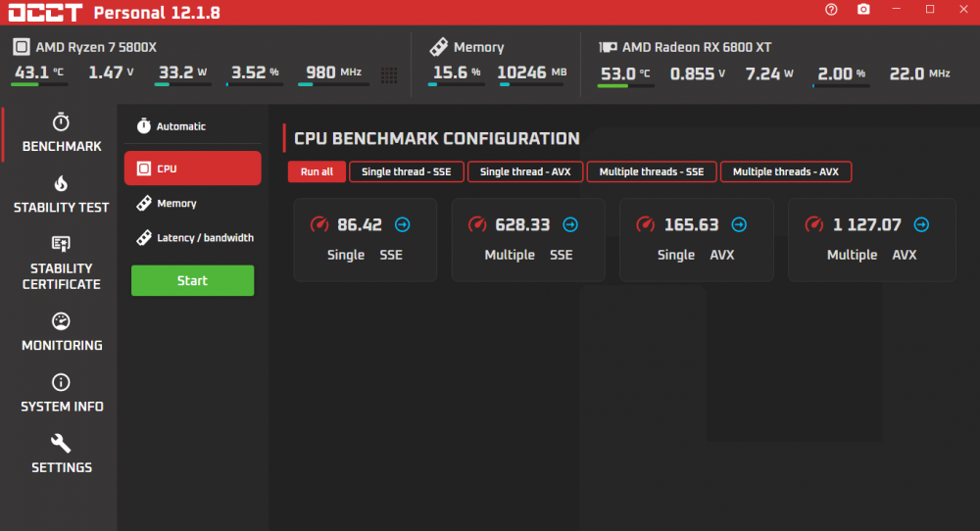Click CPU BENCHMARK CONFIGURATION heading
This screenshot has width=980, height=531.
(x=437, y=138)
